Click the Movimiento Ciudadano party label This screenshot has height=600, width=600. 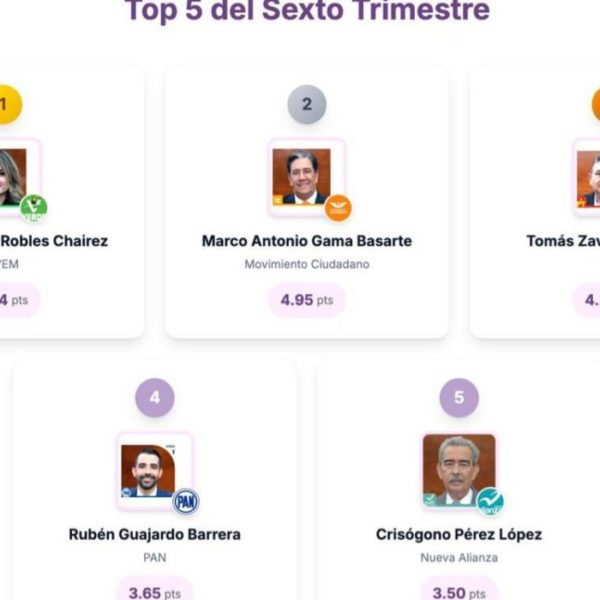307,264
